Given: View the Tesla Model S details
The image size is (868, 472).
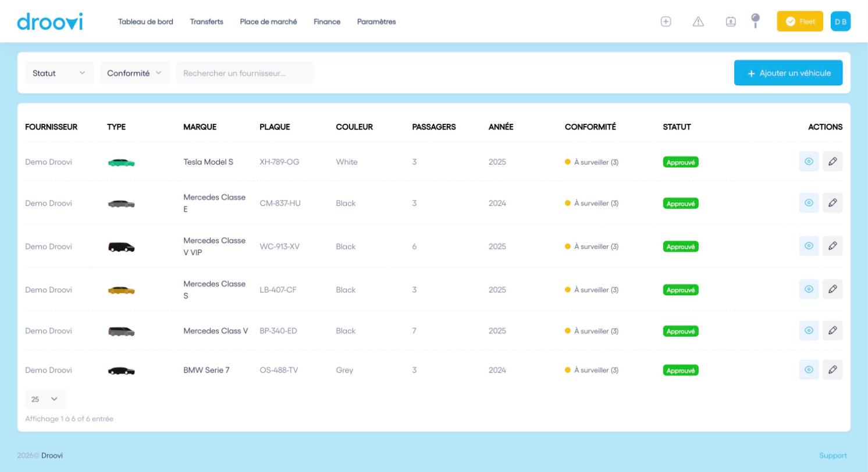Looking at the screenshot, I should (809, 162).
